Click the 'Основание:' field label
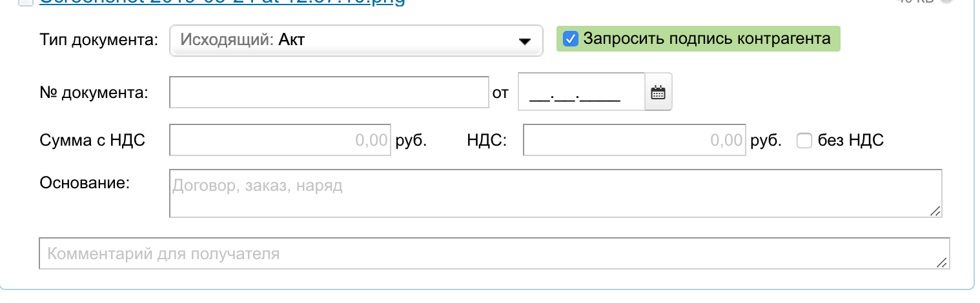Screen dimensions: 980x303 tap(85, 183)
